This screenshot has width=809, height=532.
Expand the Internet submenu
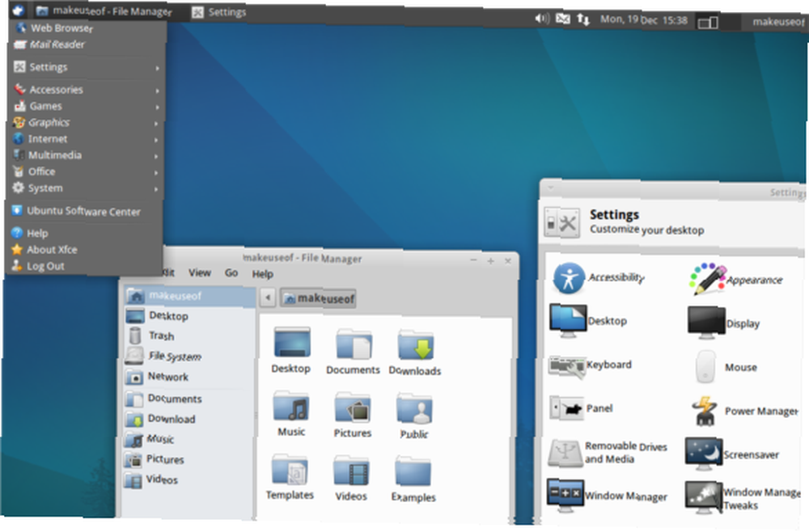(x=86, y=139)
